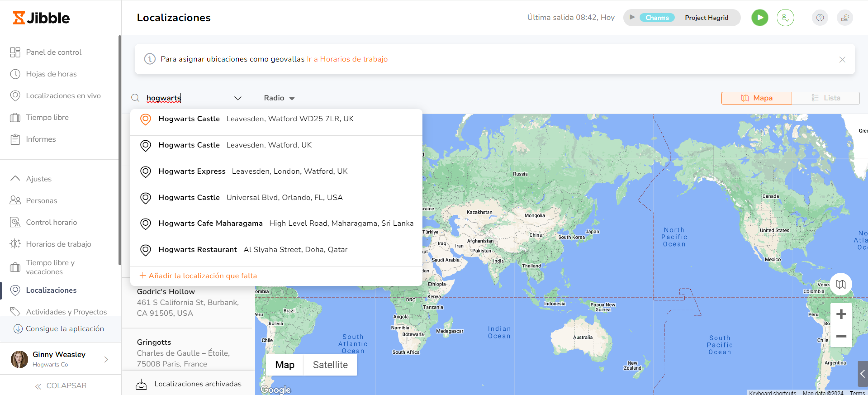
Task: Open the Radio filter dropdown
Action: click(279, 98)
